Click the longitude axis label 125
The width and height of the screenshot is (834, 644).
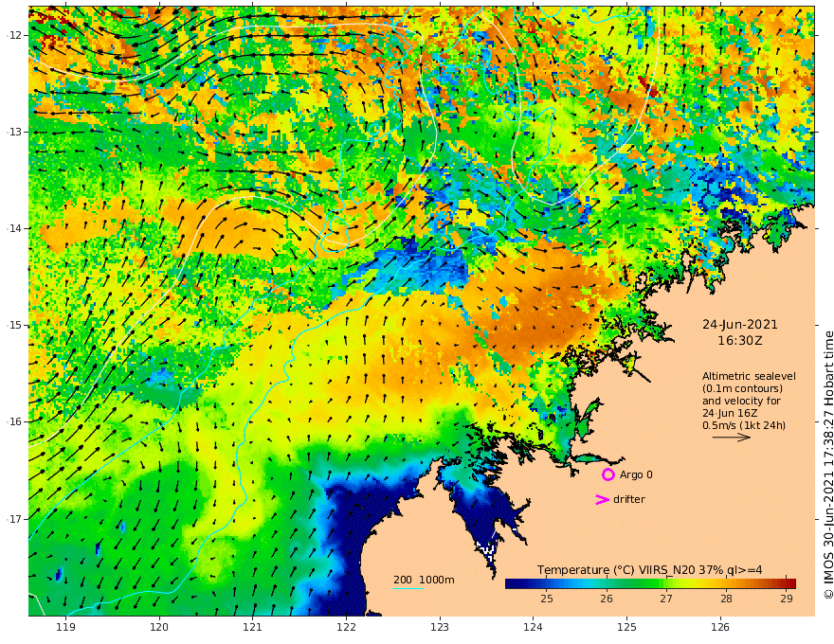(626, 627)
